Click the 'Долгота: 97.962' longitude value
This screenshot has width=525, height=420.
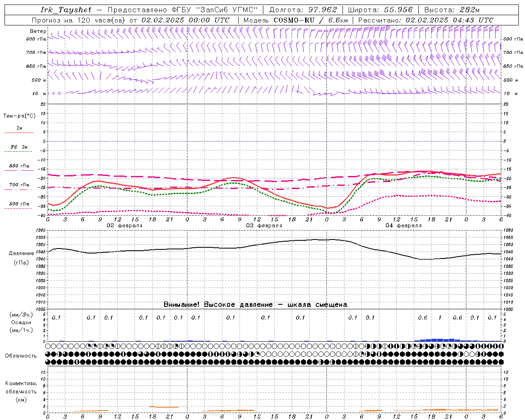pos(303,10)
